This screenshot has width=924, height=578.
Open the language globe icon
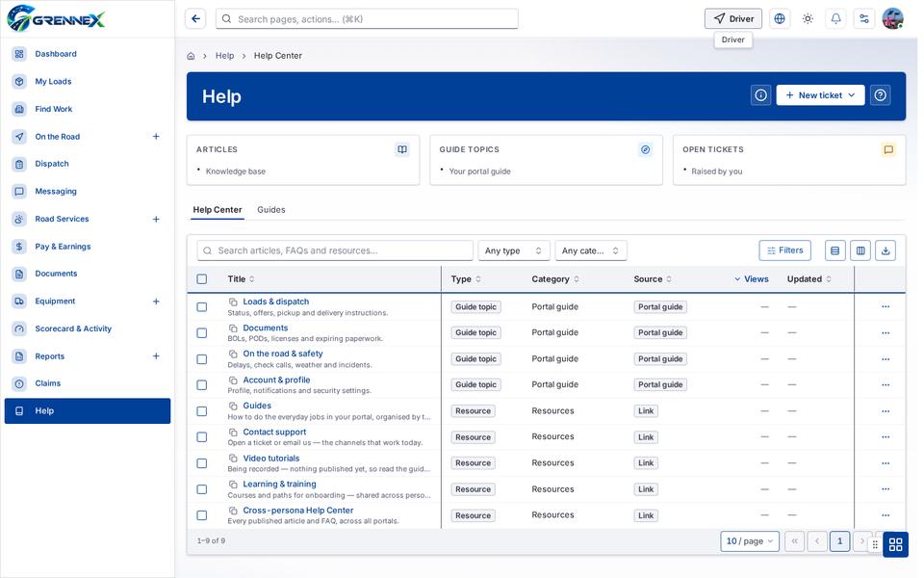(780, 19)
